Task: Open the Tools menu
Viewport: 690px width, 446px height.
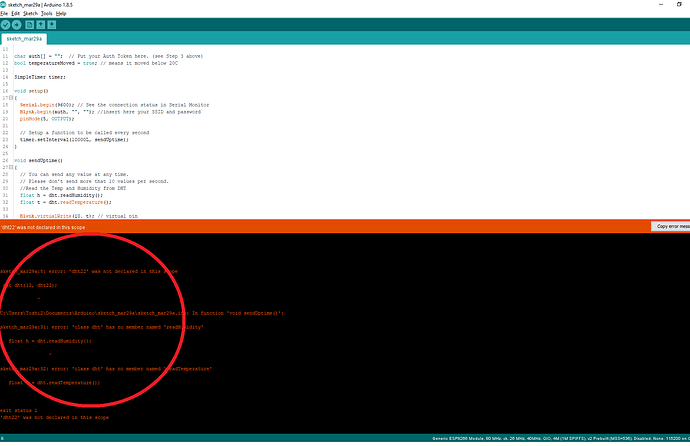Action: click(47, 14)
